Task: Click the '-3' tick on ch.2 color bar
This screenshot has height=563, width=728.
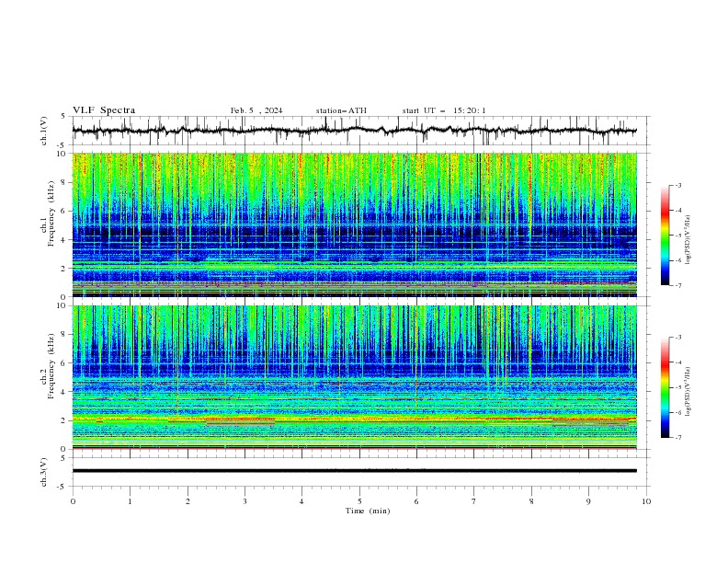Action: [677, 338]
